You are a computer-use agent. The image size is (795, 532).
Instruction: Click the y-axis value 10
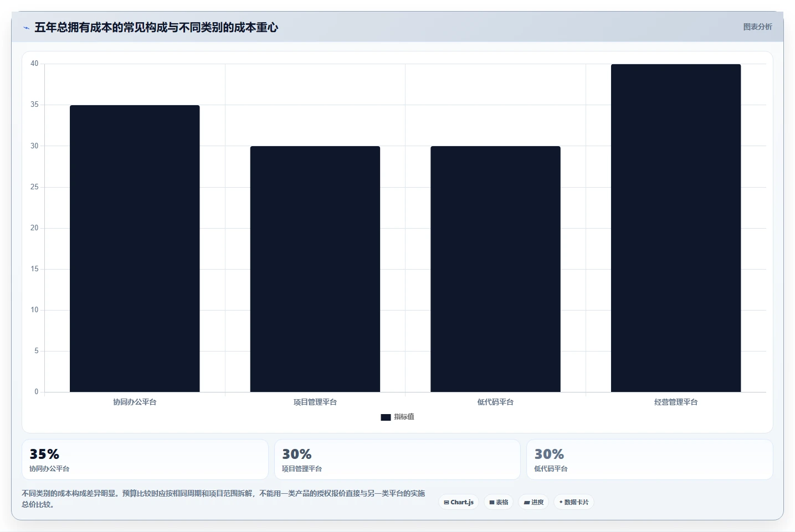point(34,310)
